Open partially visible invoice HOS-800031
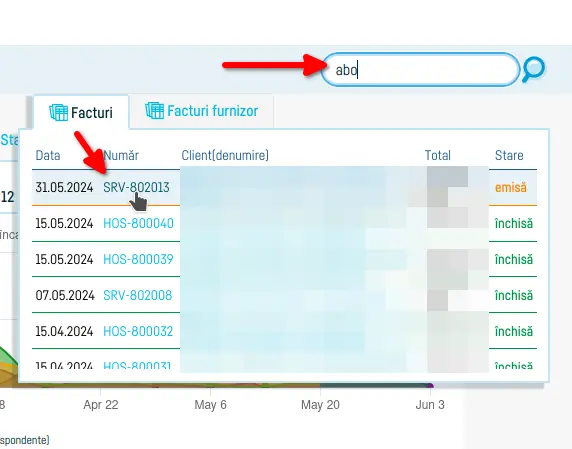This screenshot has width=572, height=449. [x=137, y=365]
